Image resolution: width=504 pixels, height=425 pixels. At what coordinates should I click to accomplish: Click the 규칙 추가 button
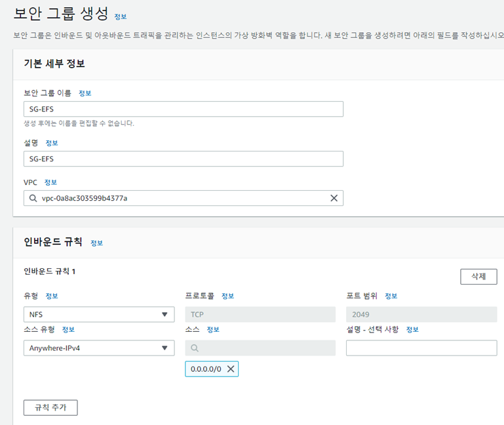pos(50,408)
